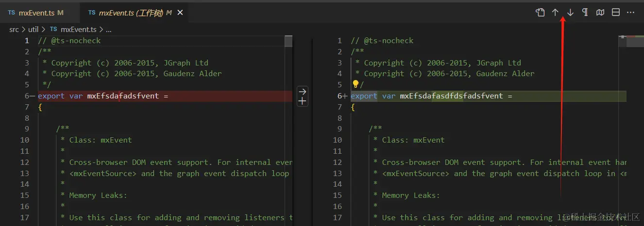
Task: Open the More Actions ellipsis menu
Action: point(631,13)
